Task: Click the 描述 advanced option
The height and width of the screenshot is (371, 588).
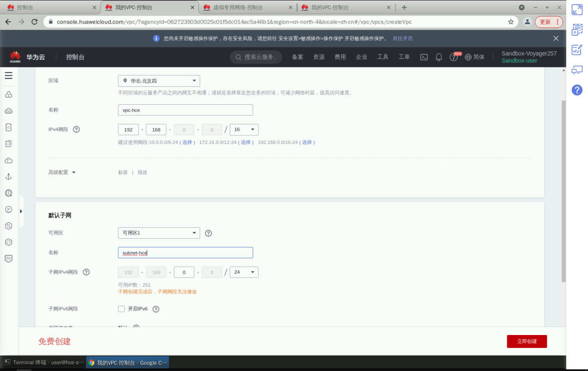Action: click(142, 173)
